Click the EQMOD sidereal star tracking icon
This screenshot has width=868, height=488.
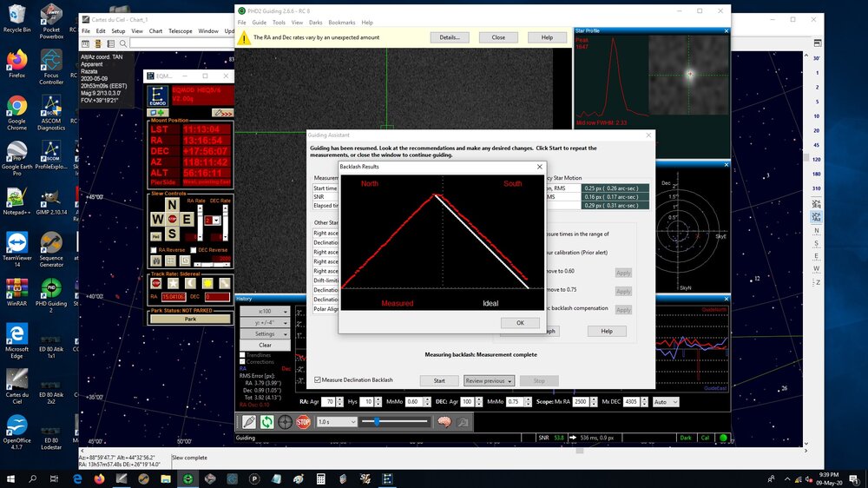pos(174,283)
